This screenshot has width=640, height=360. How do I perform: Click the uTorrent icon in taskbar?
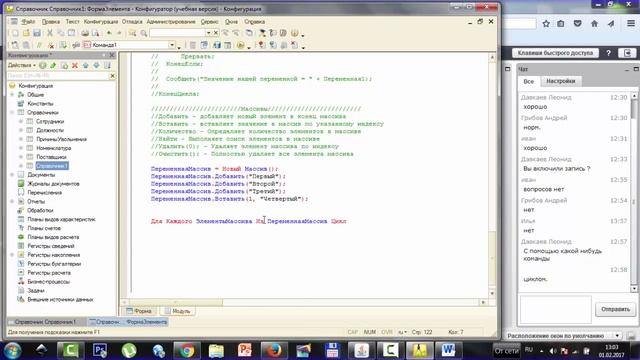(129, 351)
